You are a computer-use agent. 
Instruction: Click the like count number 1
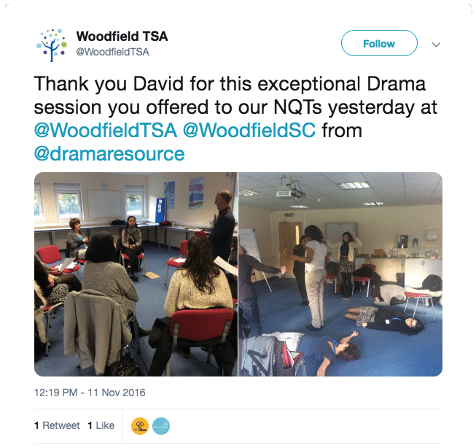pos(90,425)
